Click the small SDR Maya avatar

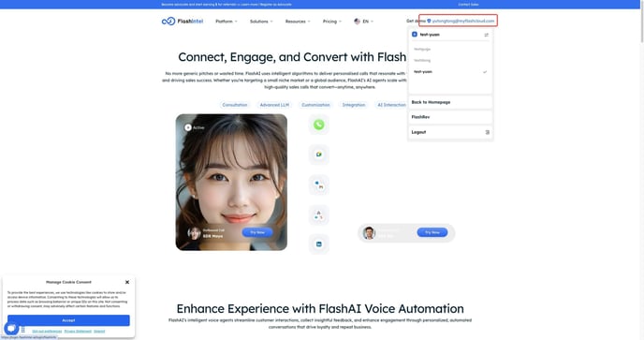[194, 233]
